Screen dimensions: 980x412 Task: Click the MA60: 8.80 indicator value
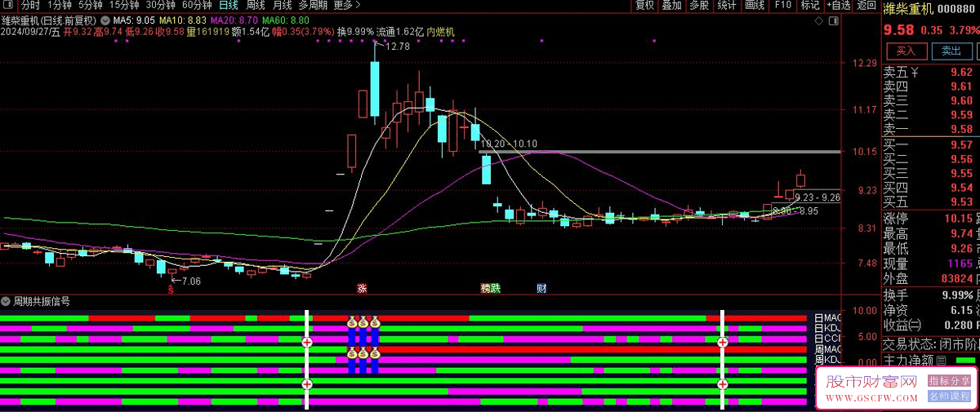point(286,20)
